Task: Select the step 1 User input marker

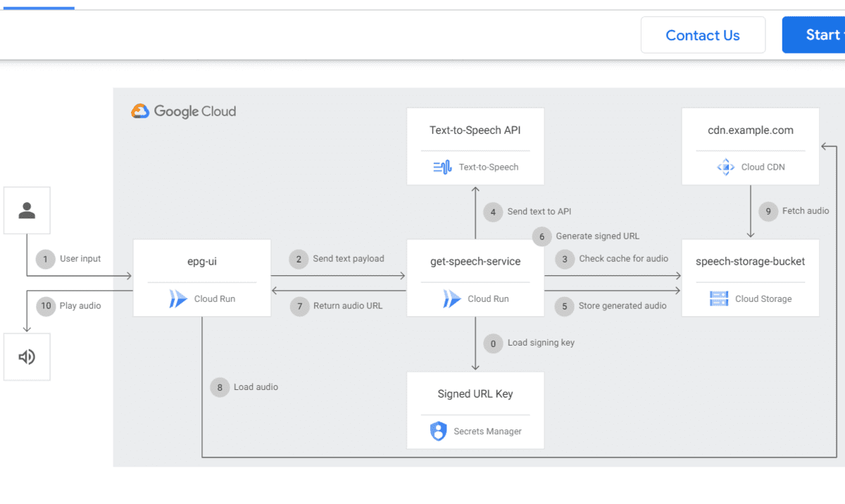Action: (45, 259)
